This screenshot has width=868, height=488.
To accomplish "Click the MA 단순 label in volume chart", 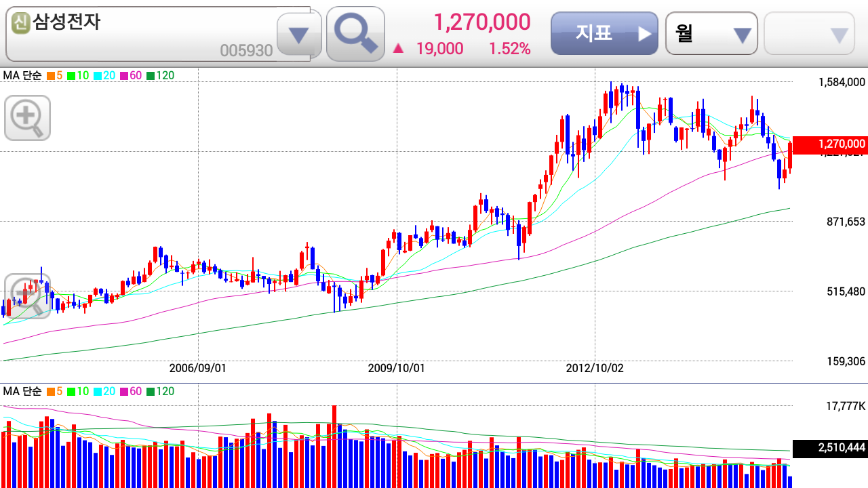I will 22,391.
